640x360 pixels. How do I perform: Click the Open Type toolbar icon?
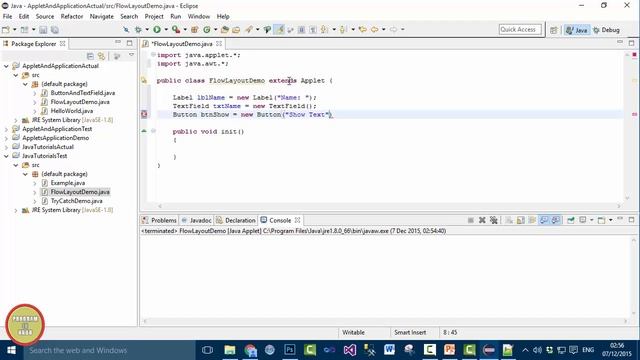point(224,29)
